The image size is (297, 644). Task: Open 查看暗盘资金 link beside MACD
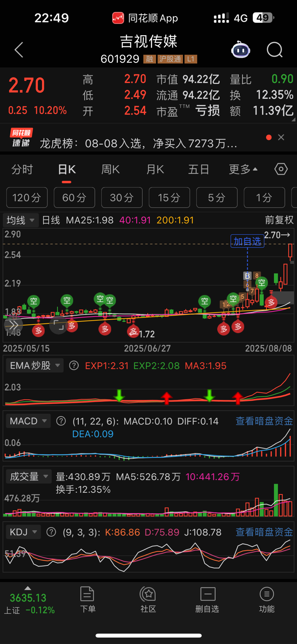264,421
